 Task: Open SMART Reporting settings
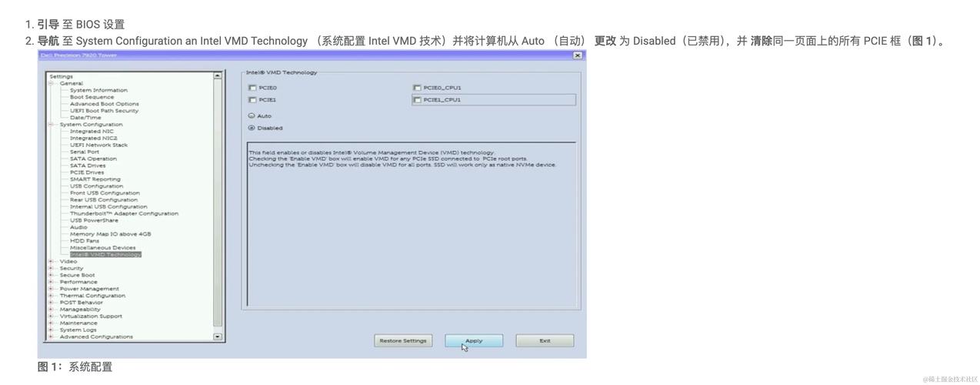(x=95, y=179)
